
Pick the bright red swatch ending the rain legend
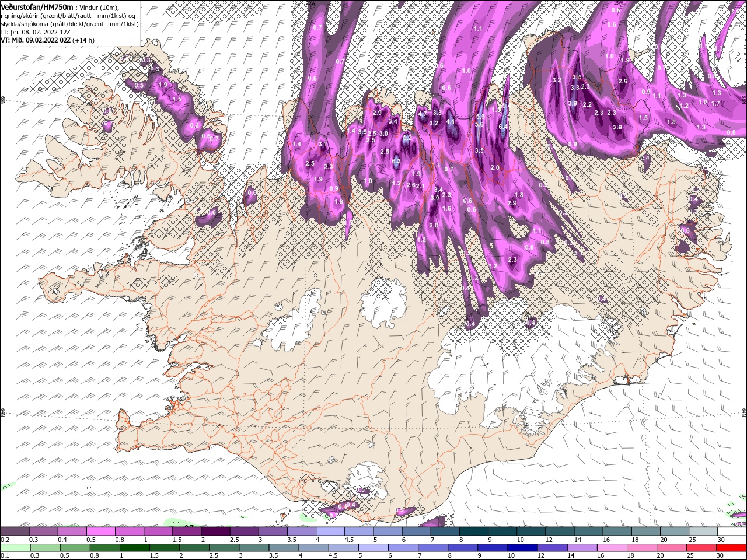pyautogui.click(x=732, y=548)
